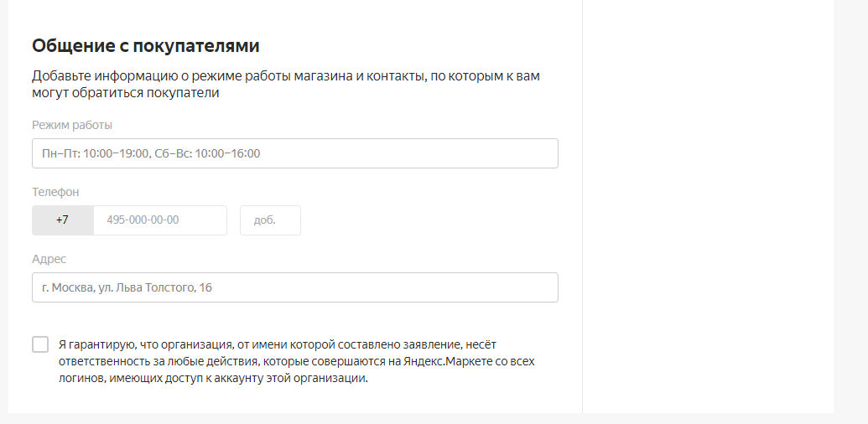Click the gray strip below the form
Viewport: 868px width, 424px height.
click(419, 418)
